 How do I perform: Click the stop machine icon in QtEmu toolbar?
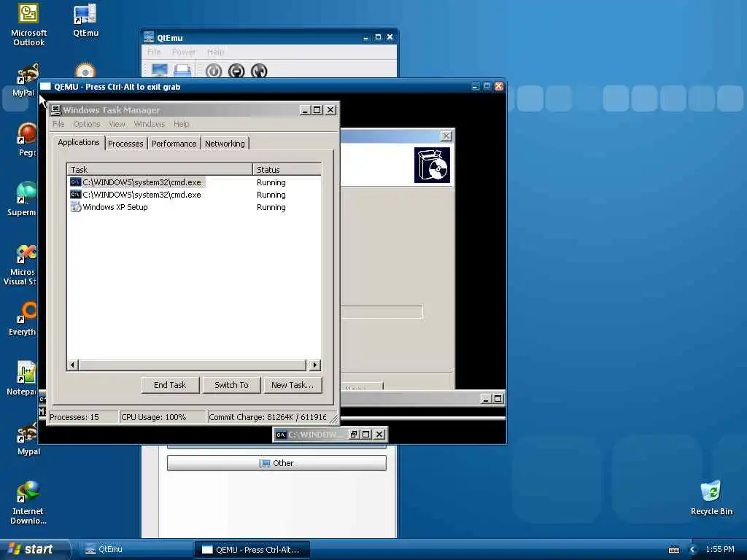[x=236, y=71]
